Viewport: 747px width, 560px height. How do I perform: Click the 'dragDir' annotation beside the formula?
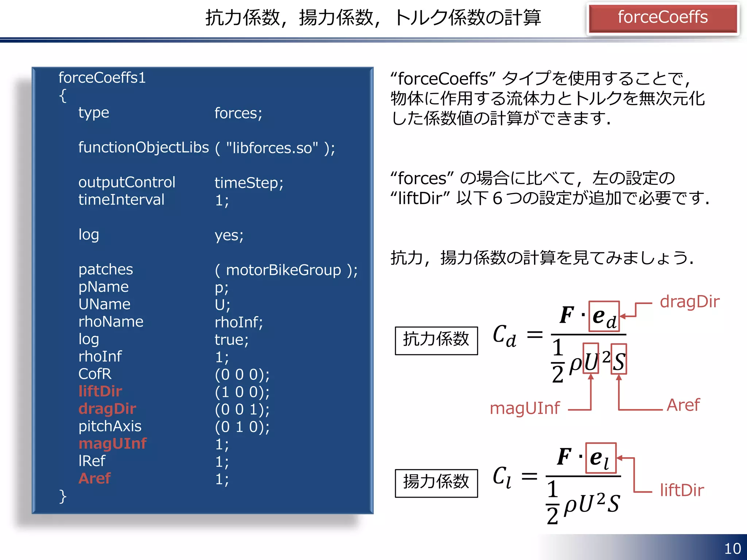(690, 302)
